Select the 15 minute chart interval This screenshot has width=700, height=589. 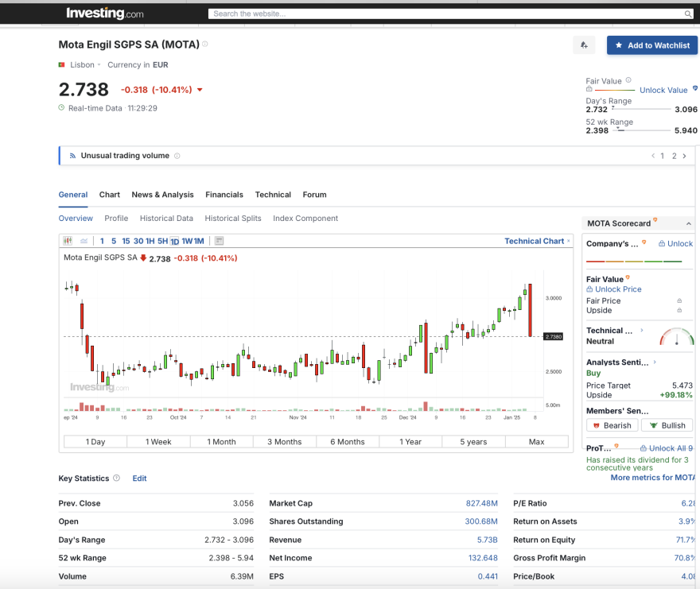pyautogui.click(x=126, y=241)
